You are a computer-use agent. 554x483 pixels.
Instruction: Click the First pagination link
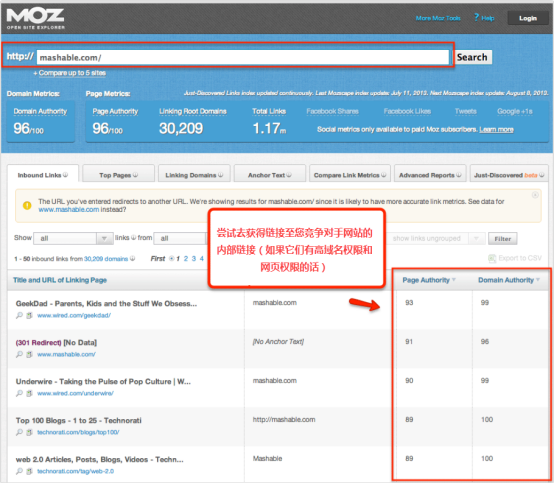[x=158, y=259]
